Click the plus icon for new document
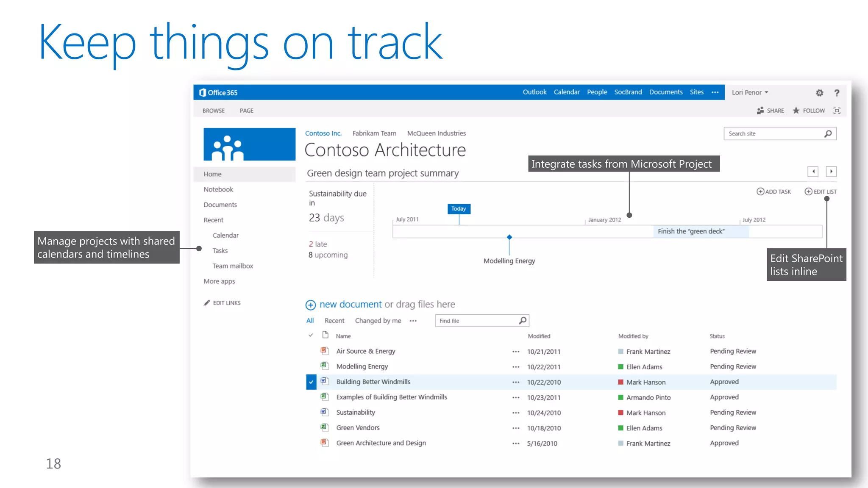868x488 pixels. coord(311,305)
